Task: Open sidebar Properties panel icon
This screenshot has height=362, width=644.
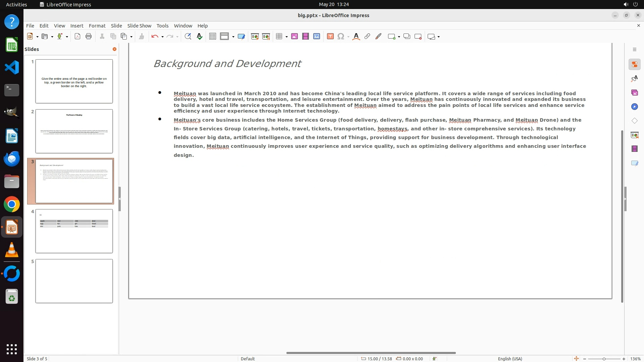Action: [x=634, y=64]
